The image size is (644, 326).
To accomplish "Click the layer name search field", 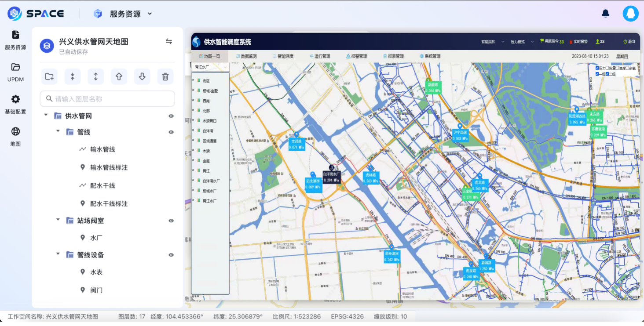I will [107, 99].
